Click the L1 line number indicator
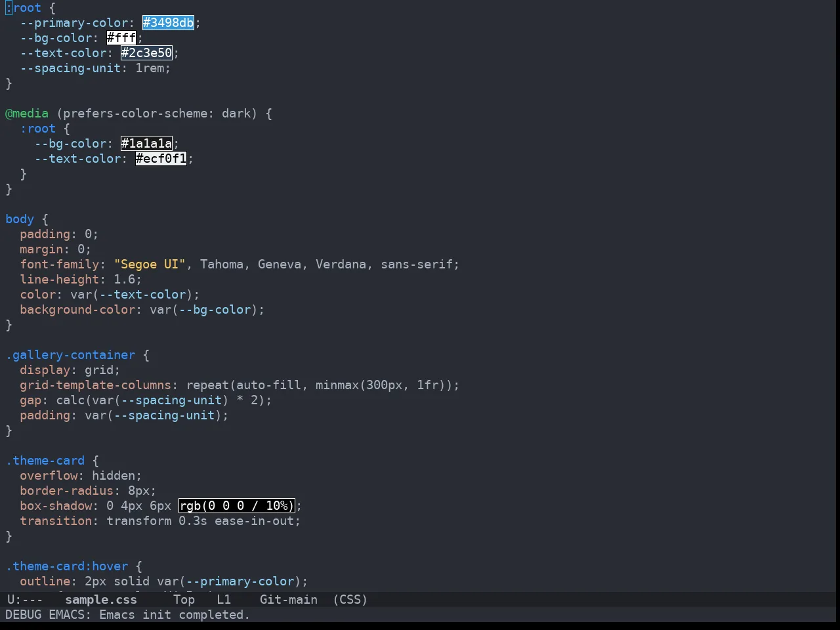This screenshot has width=840, height=630. pyautogui.click(x=224, y=600)
